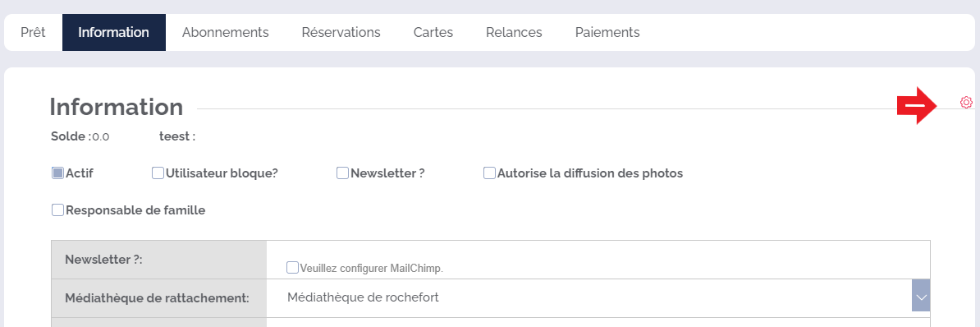This screenshot has width=980, height=327.
Task: Enable Responsable de famille checkbox
Action: point(57,210)
